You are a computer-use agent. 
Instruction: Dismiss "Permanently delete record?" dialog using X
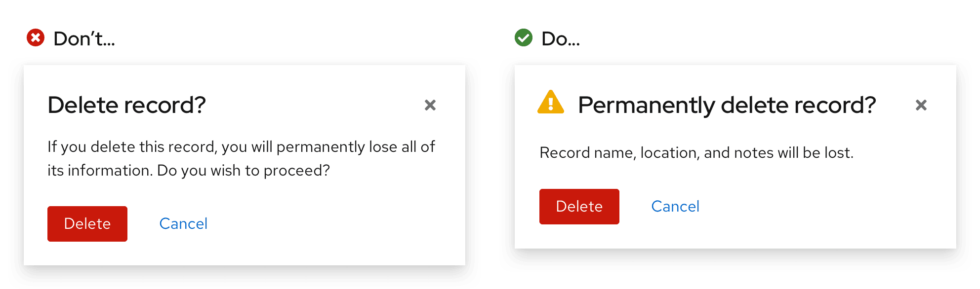click(921, 105)
